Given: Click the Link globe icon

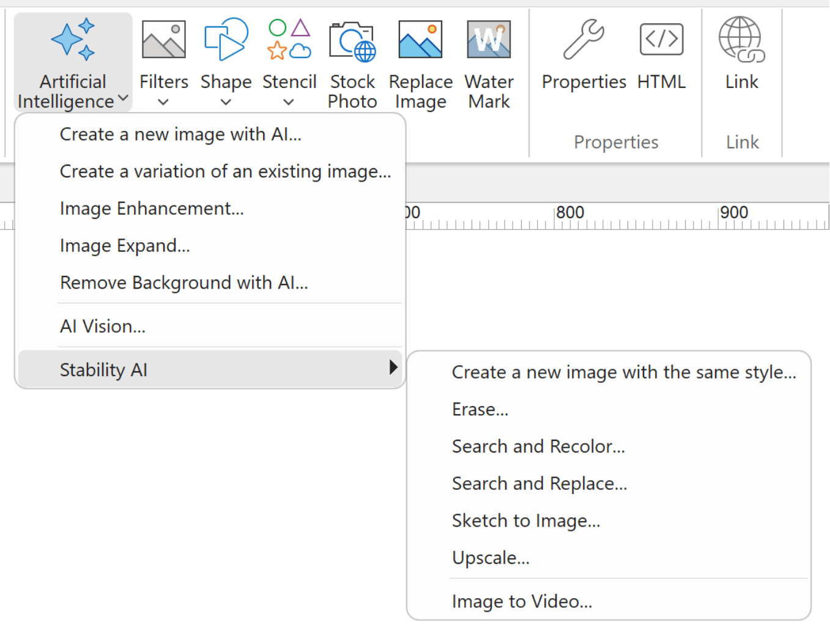Looking at the screenshot, I should point(741,40).
